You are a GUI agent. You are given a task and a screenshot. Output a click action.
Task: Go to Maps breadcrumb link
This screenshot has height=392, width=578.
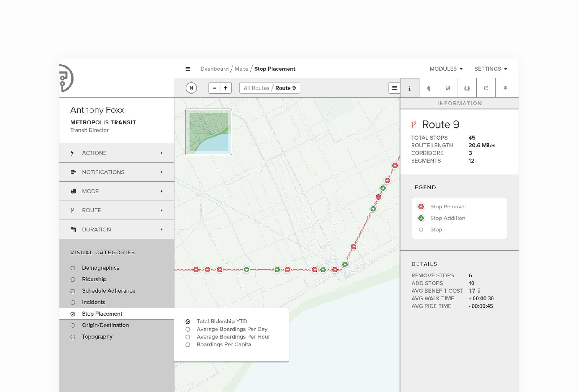pyautogui.click(x=241, y=69)
